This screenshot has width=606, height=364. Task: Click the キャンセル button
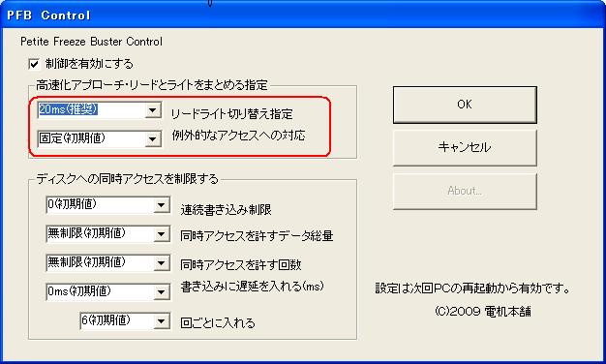click(x=465, y=147)
